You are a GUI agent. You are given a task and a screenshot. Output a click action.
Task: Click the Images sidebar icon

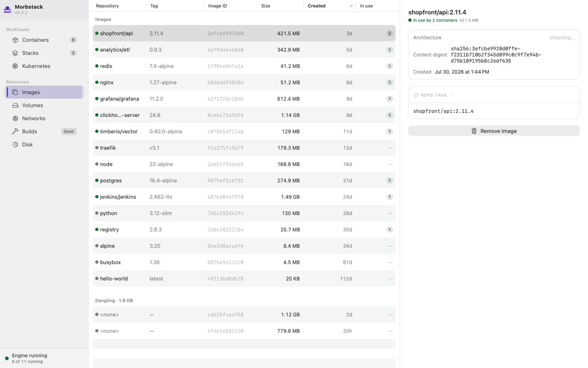click(15, 92)
